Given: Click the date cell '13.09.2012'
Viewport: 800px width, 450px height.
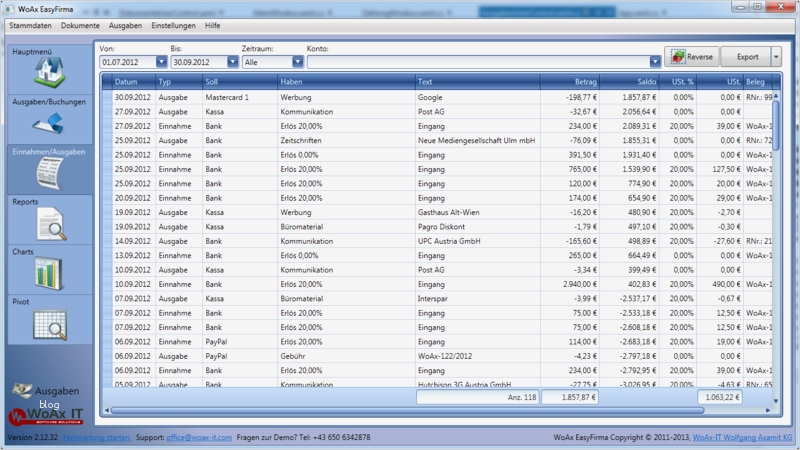Looking at the screenshot, I should point(133,255).
